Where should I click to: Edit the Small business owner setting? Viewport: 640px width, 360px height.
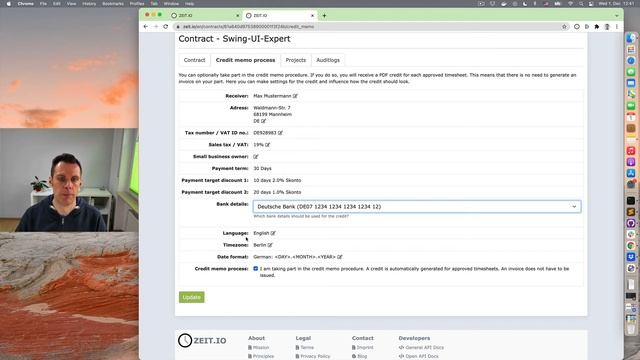tap(256, 156)
